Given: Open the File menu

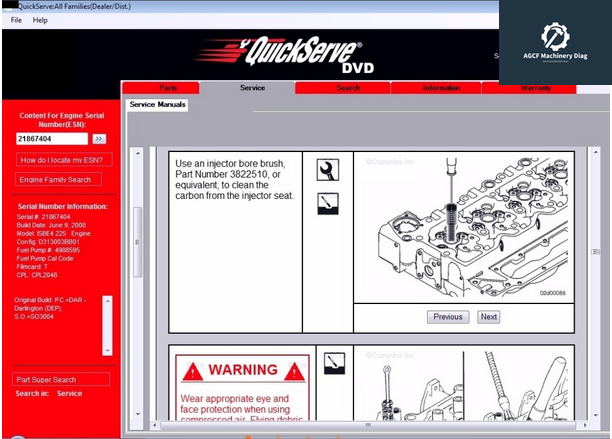Looking at the screenshot, I should pyautogui.click(x=16, y=20).
